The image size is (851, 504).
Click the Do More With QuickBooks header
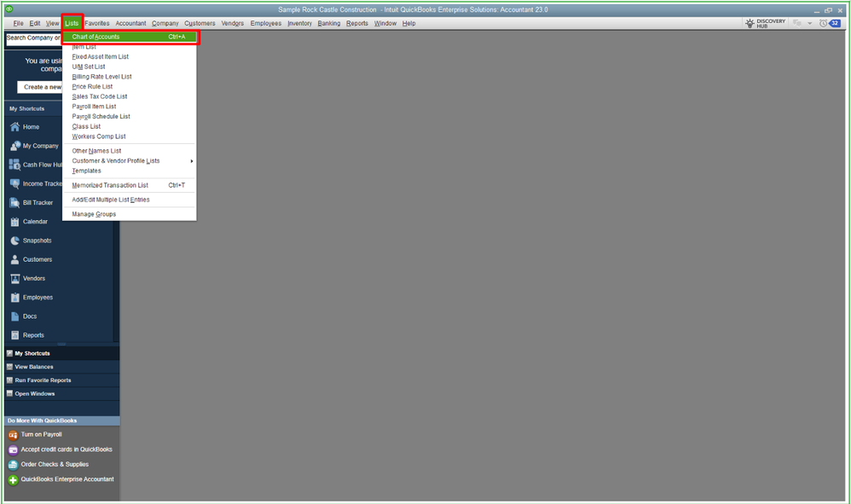[x=62, y=421]
